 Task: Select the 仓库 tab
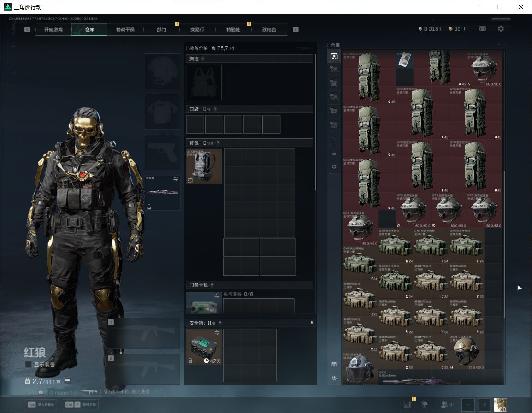[x=89, y=29]
